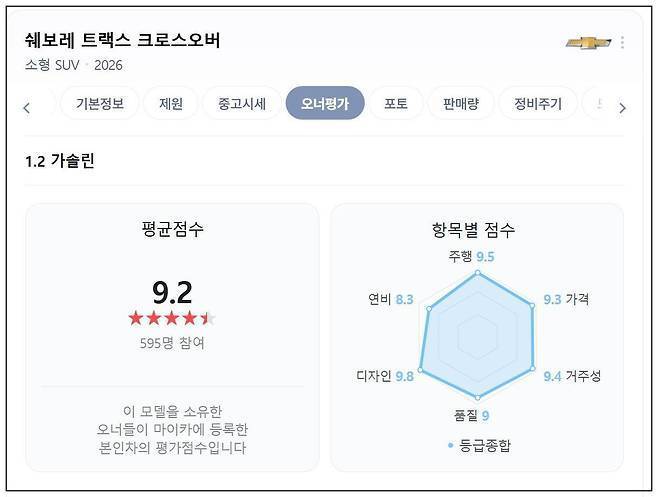
Task: Open the three-dot more options menu
Action: click(622, 42)
